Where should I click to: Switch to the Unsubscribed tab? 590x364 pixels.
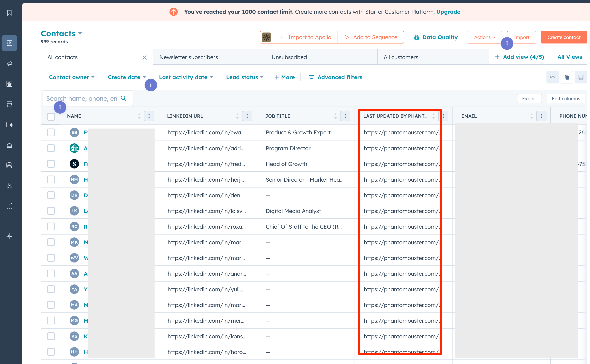289,57
